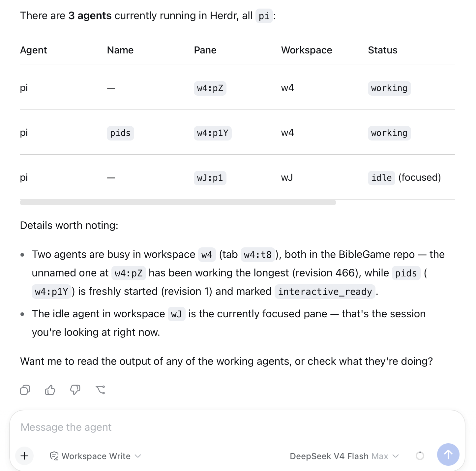
Task: Click the interactive_ready code tag
Action: tap(325, 292)
